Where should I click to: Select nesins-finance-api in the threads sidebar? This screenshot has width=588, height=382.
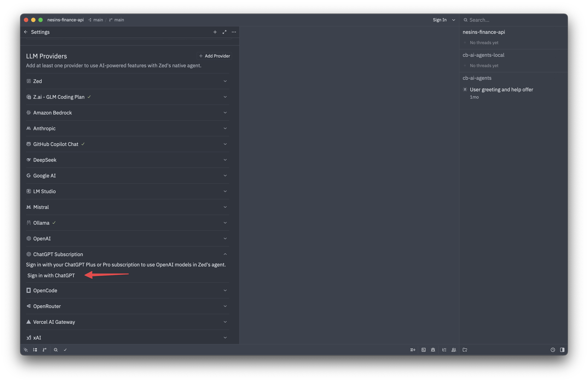[x=484, y=32]
